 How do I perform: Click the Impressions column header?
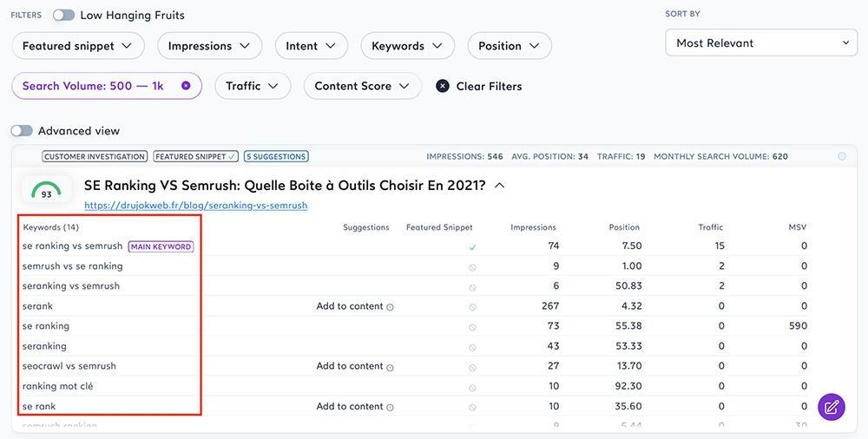point(533,227)
